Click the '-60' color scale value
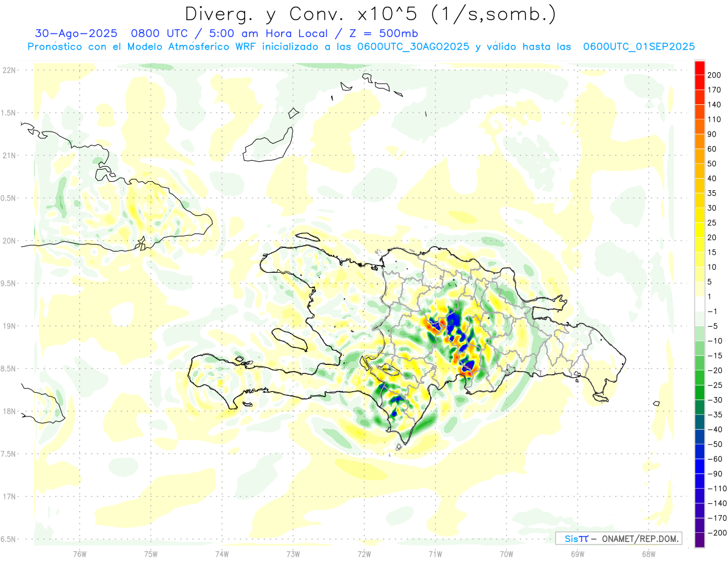 click(x=715, y=459)
